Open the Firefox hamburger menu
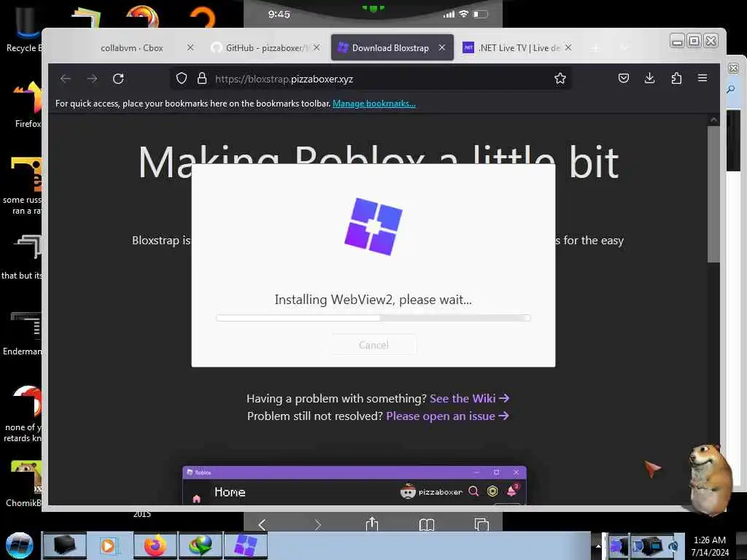Image resolution: width=747 pixels, height=560 pixels. pos(703,77)
